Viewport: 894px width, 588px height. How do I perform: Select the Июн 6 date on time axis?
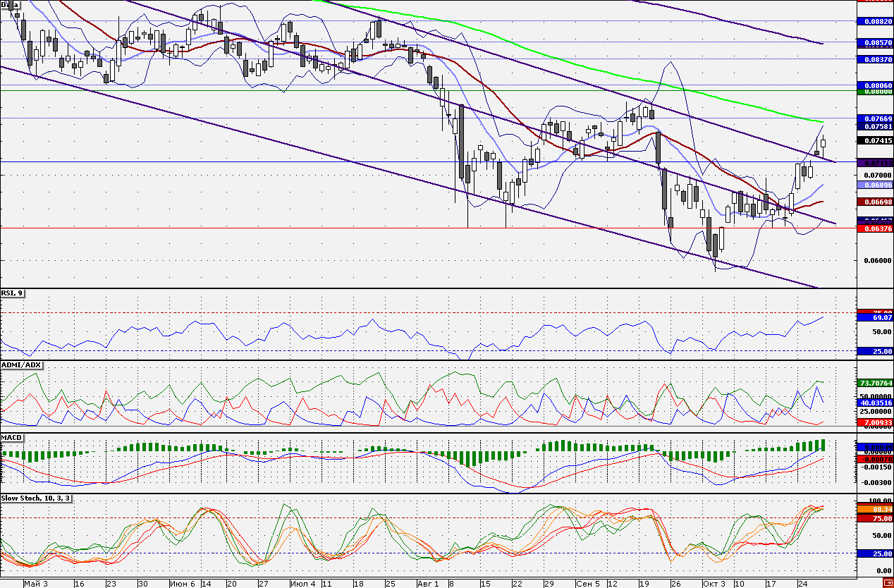coord(183,584)
